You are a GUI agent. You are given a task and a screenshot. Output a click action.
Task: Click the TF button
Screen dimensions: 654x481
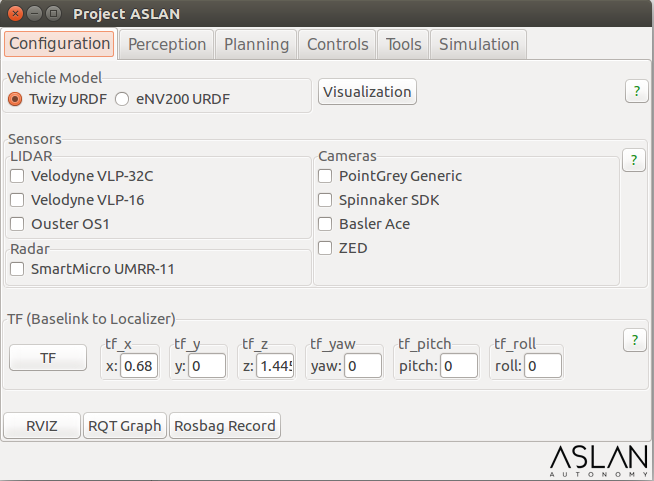48,358
